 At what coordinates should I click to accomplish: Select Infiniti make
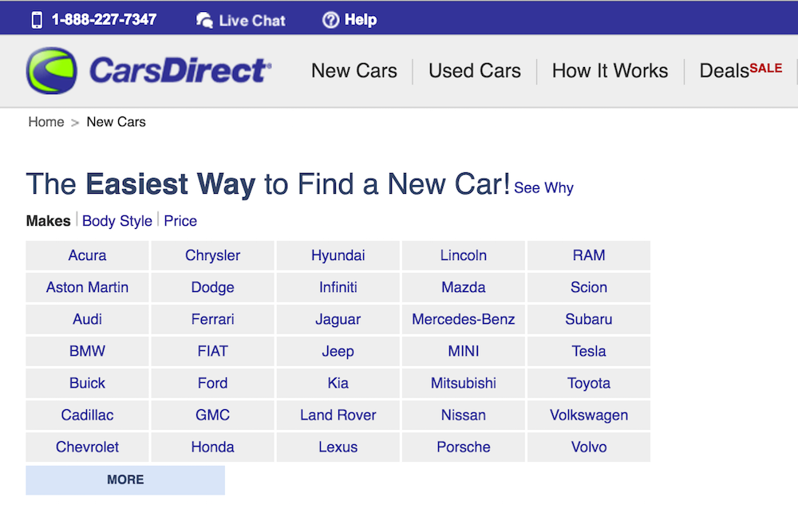[x=338, y=287]
